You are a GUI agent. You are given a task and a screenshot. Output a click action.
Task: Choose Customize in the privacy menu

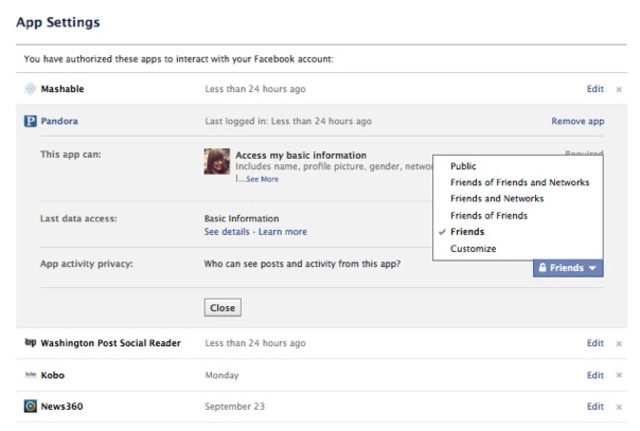(473, 249)
